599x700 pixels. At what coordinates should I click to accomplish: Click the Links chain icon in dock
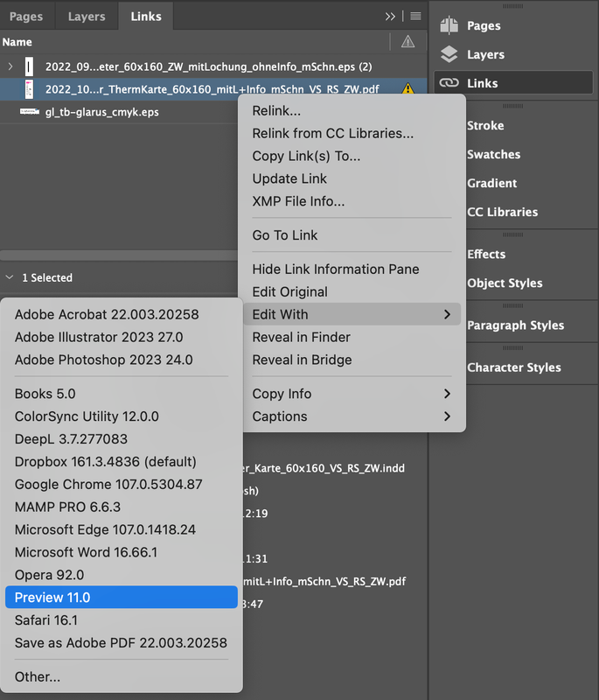click(x=449, y=83)
